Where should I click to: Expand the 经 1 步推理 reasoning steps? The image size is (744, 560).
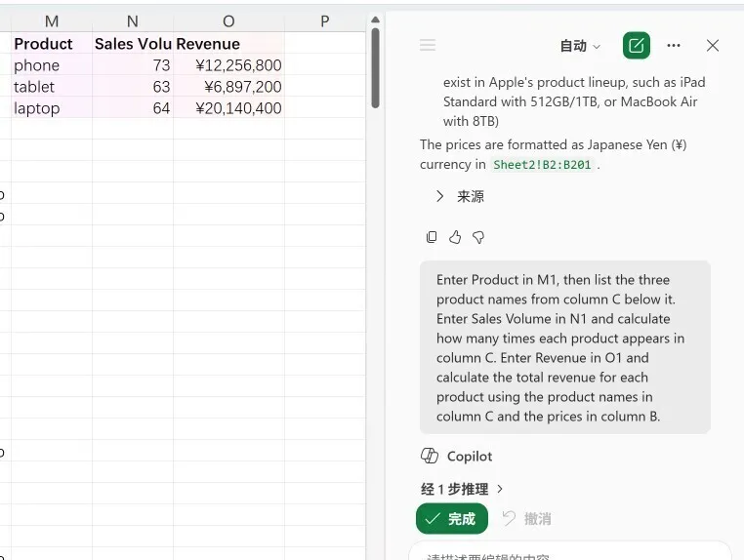point(462,489)
